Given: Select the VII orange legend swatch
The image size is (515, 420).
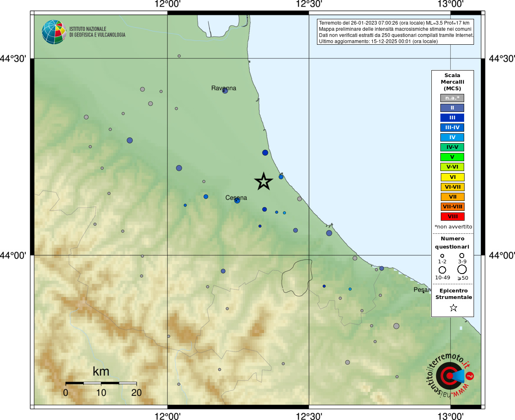Looking at the screenshot, I should (x=452, y=197).
